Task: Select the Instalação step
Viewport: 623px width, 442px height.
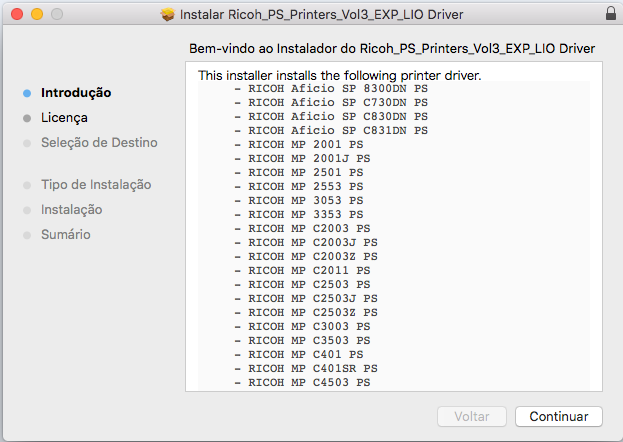Action: 72,209
